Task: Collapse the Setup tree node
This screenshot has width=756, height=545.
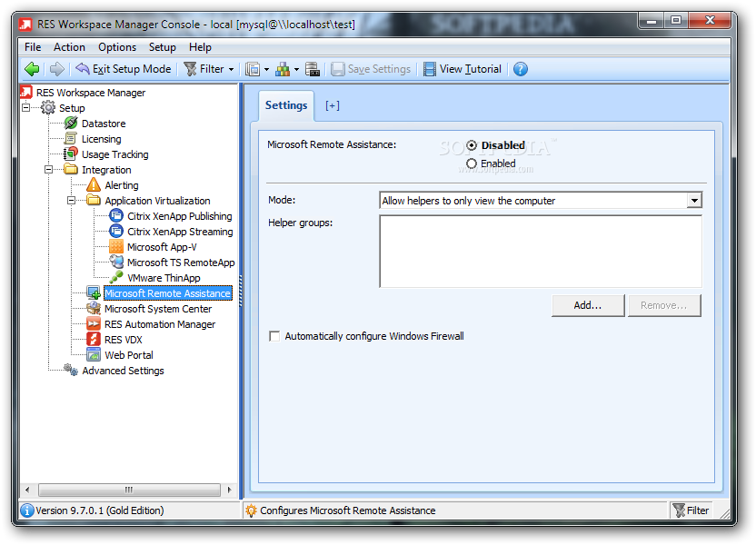Action: [x=26, y=107]
